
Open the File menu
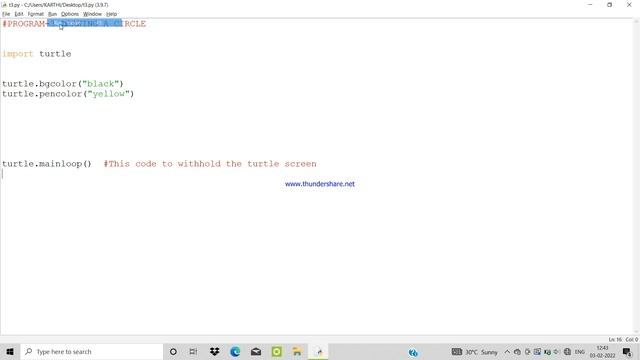tap(6, 14)
